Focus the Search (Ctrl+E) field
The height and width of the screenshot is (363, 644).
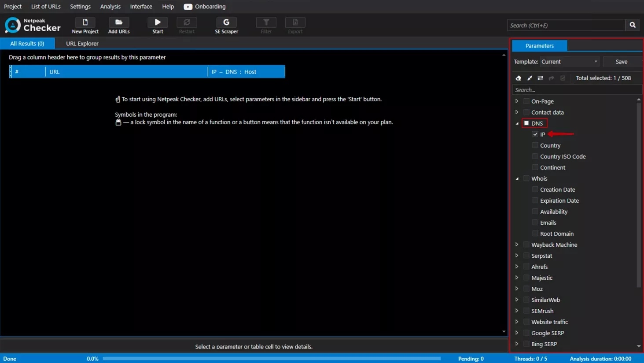(x=567, y=25)
